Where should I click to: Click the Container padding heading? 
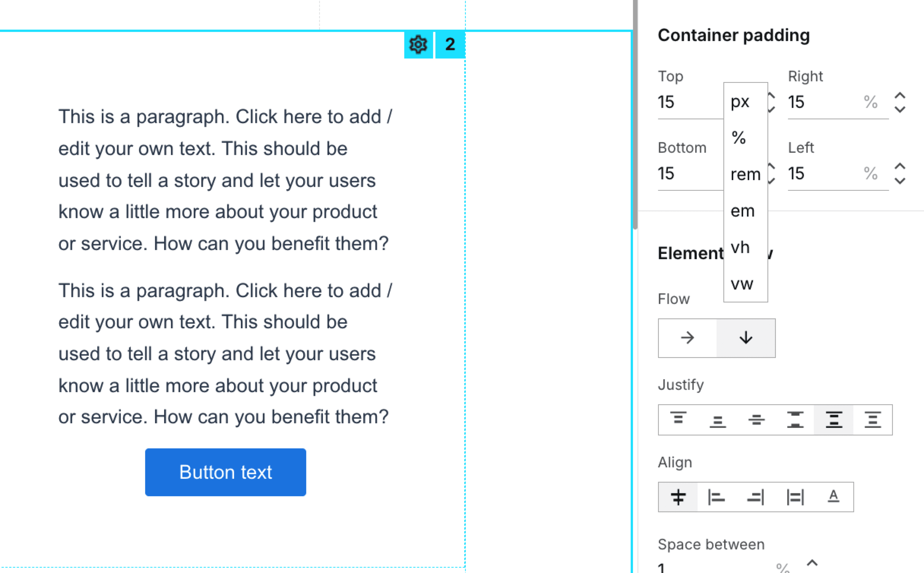[734, 35]
